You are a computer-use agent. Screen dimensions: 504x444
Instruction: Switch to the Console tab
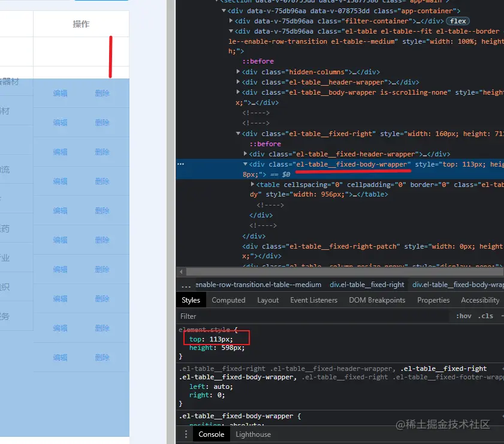pyautogui.click(x=211, y=434)
